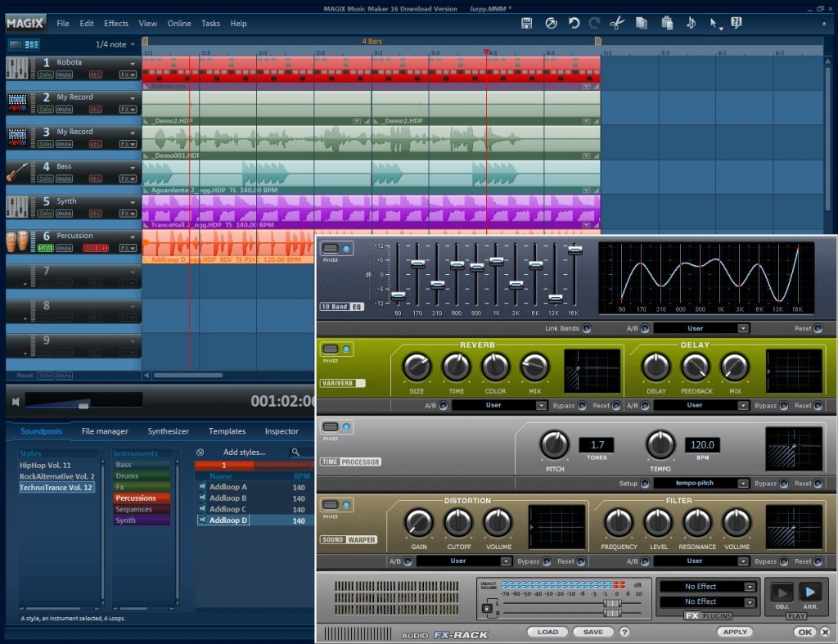The height and width of the screenshot is (644, 838).
Task: Click the Paste icon in the top toolbar
Action: pos(668,23)
